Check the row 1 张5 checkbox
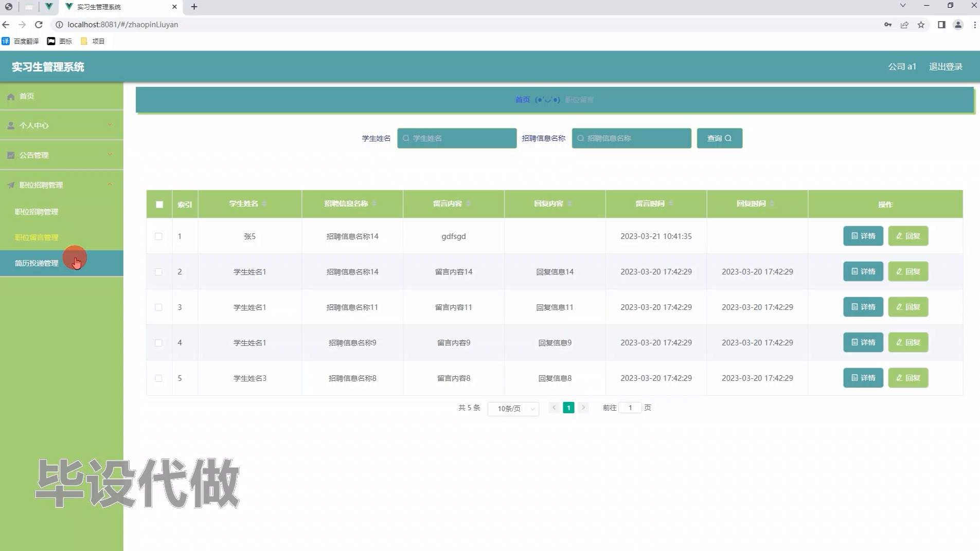This screenshot has width=980, height=551. 158,236
